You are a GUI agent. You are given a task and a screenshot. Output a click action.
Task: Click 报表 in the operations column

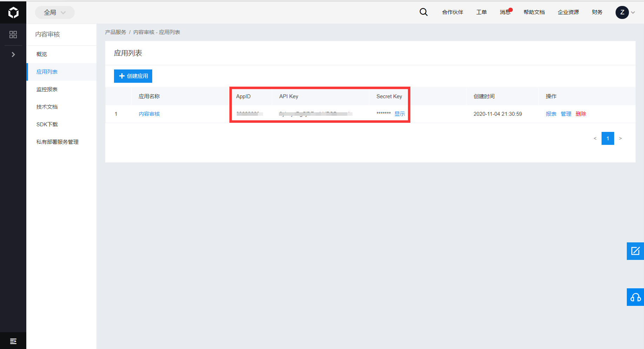pos(551,114)
